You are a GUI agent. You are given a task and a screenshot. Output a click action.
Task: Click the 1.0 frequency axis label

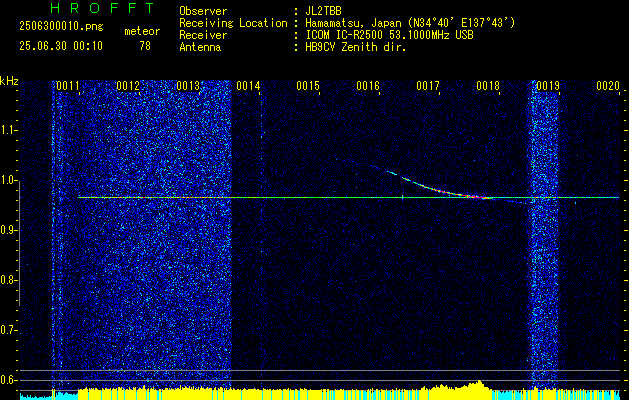point(8,181)
